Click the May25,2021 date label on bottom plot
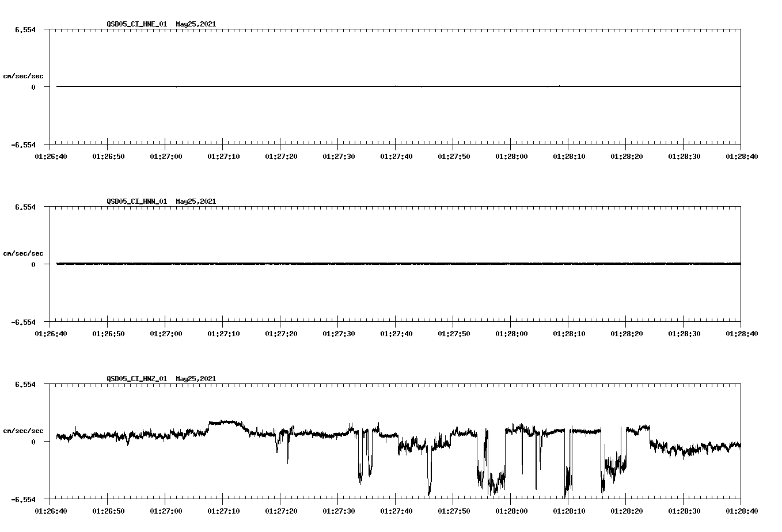Screen dimensions: 782x532 196,379
